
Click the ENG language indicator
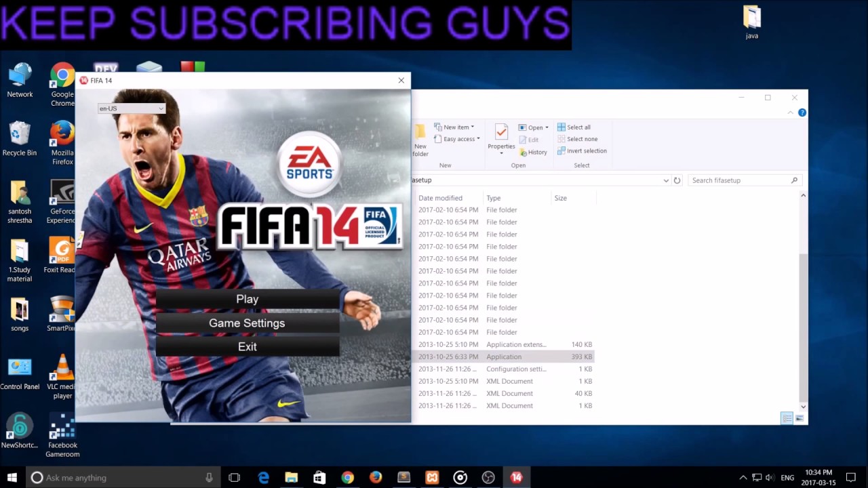[787, 478]
